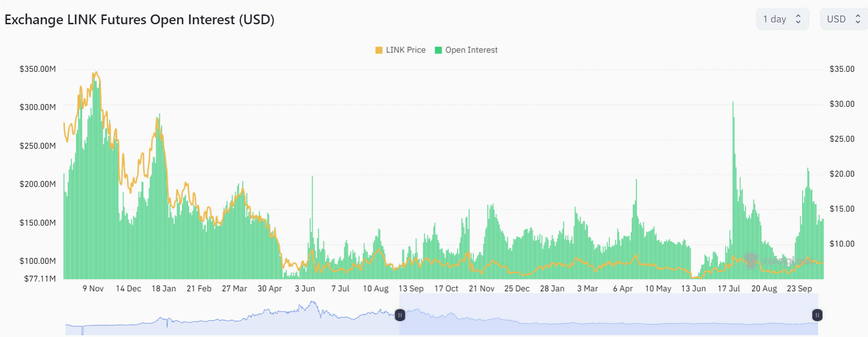Click the Coinglass watermark logo on chart
This screenshot has height=337, width=868.
[x=750, y=260]
